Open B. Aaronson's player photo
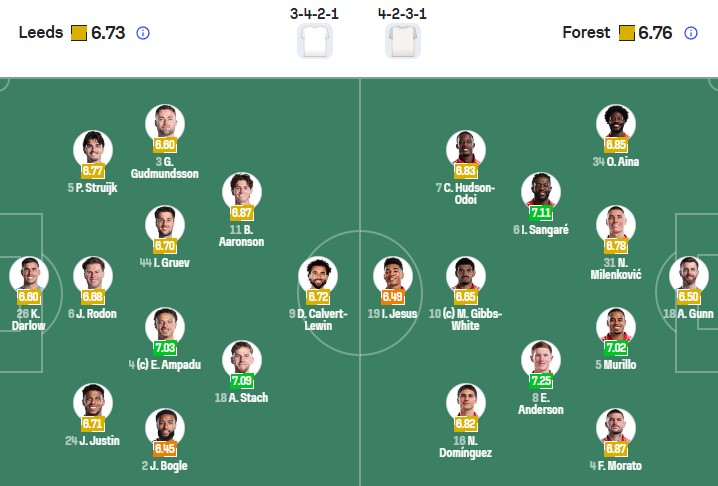Image resolution: width=718 pixels, height=486 pixels. click(241, 191)
